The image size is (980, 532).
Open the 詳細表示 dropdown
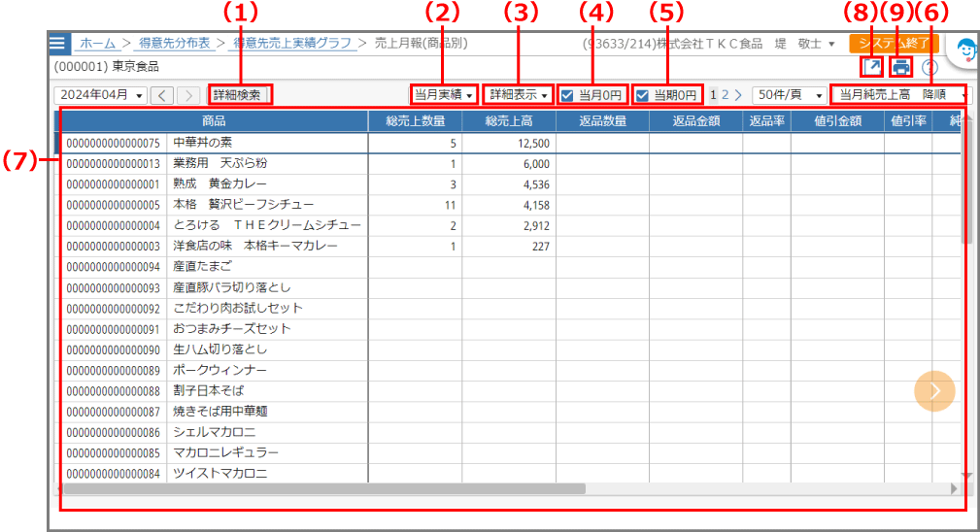coord(518,95)
